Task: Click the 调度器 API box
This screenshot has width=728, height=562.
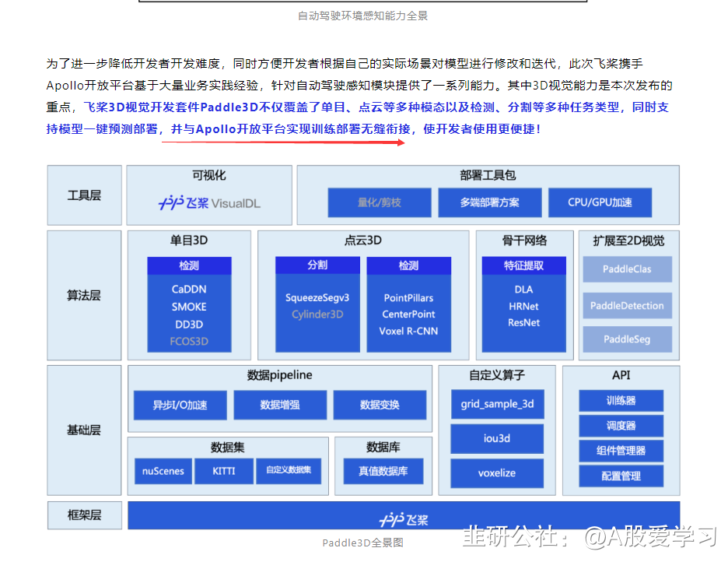Action: (621, 426)
